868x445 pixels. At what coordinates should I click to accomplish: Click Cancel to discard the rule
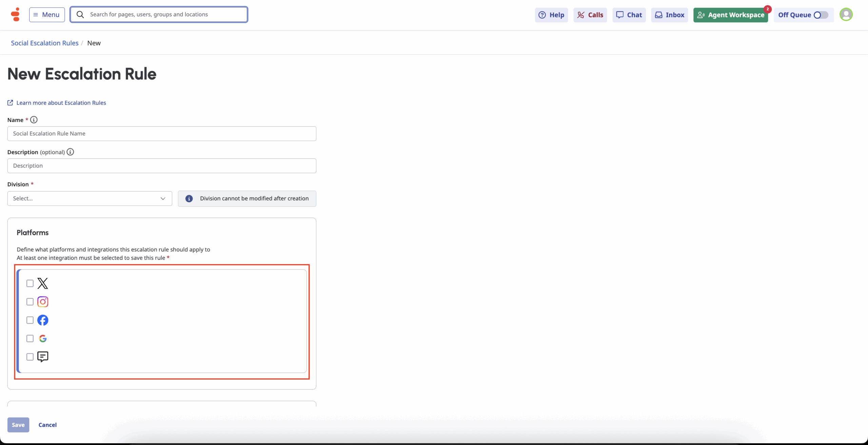pos(47,425)
